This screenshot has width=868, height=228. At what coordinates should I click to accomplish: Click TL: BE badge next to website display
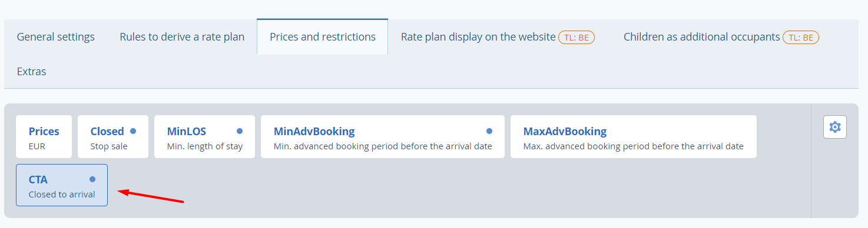[x=577, y=37]
